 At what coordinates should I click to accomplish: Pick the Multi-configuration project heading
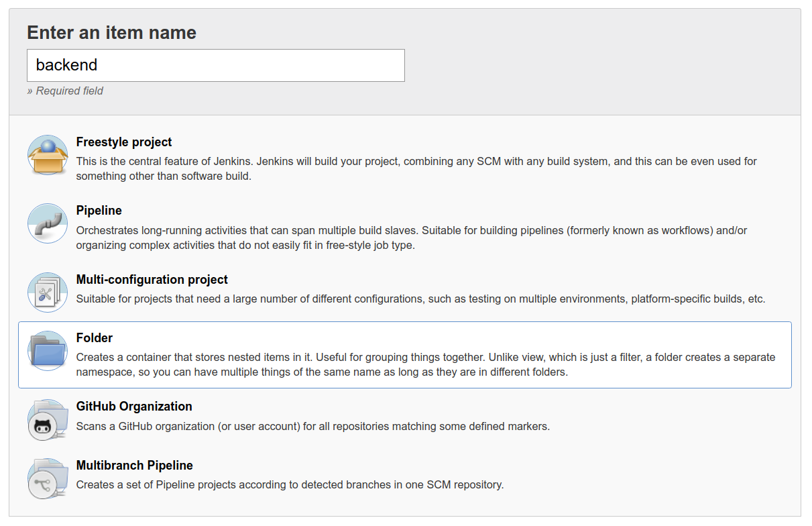pyautogui.click(x=152, y=280)
